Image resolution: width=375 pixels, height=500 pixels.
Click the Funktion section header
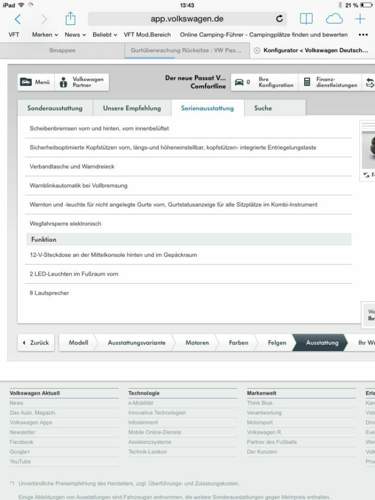189,239
